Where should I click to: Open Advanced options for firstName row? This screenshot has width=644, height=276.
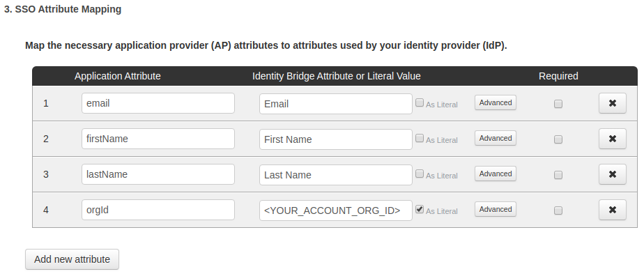tap(496, 138)
